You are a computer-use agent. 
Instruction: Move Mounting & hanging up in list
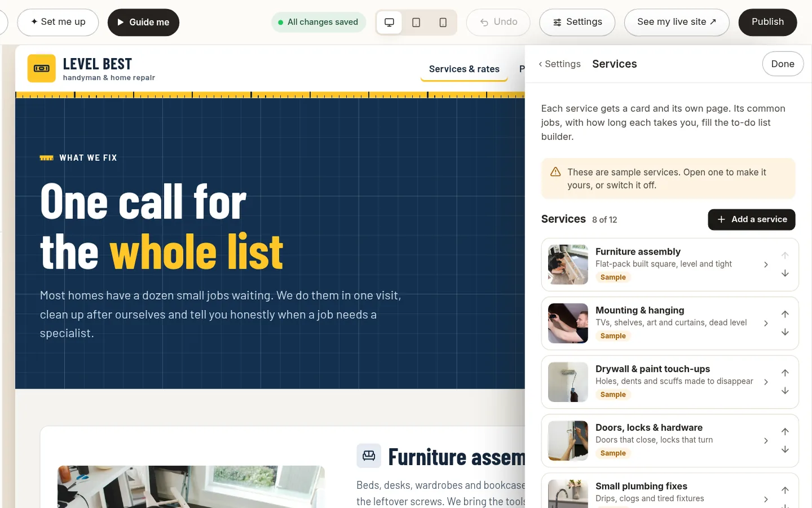click(x=785, y=314)
